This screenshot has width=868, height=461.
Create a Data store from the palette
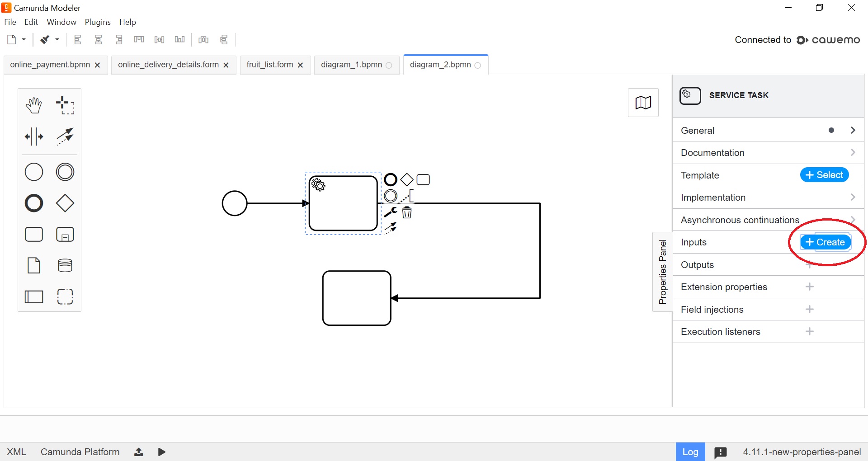click(65, 265)
